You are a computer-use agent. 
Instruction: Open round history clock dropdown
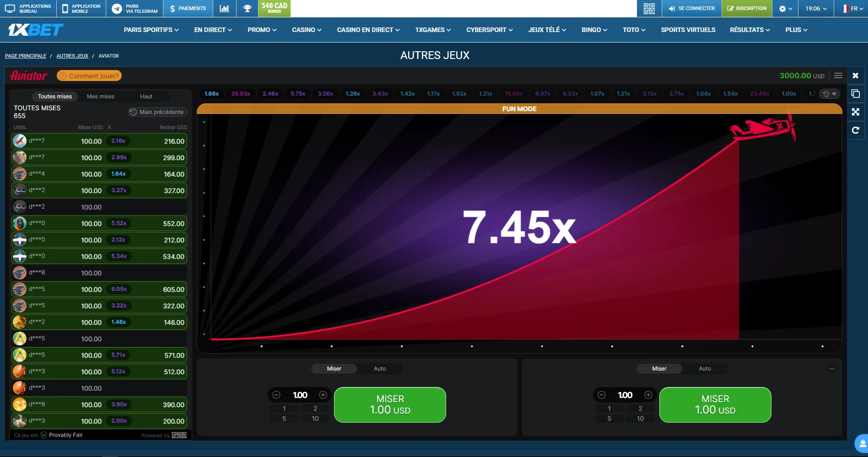coord(830,94)
